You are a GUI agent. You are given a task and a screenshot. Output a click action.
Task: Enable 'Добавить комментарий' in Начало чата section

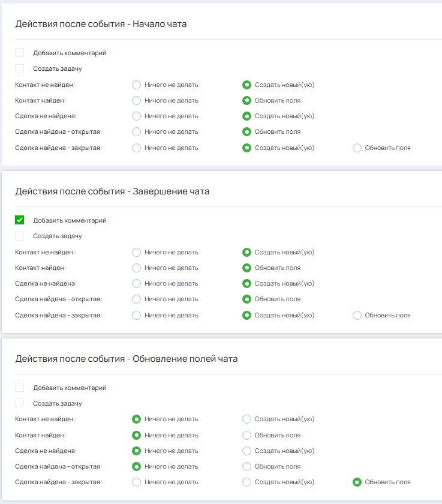point(20,53)
